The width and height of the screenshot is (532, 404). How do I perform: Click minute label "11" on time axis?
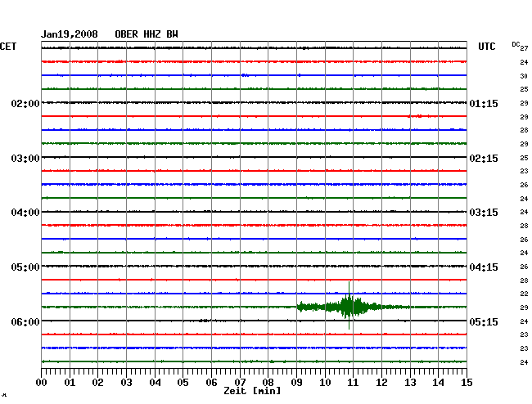353,383
